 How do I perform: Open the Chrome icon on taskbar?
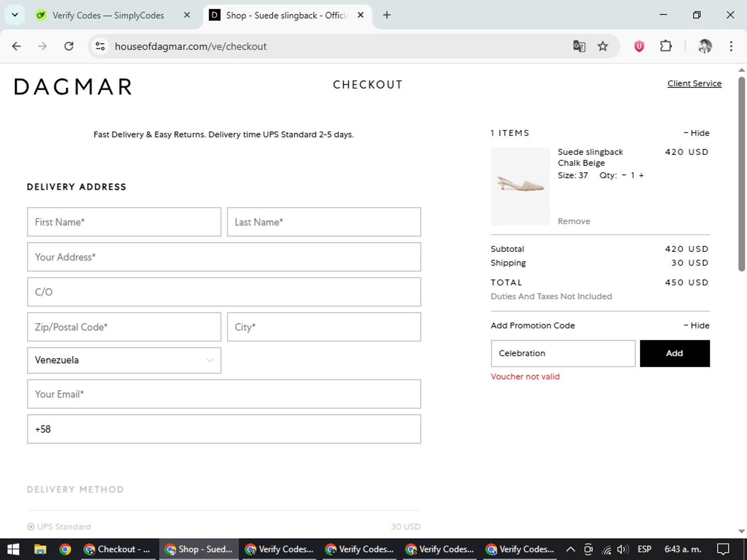(x=65, y=549)
